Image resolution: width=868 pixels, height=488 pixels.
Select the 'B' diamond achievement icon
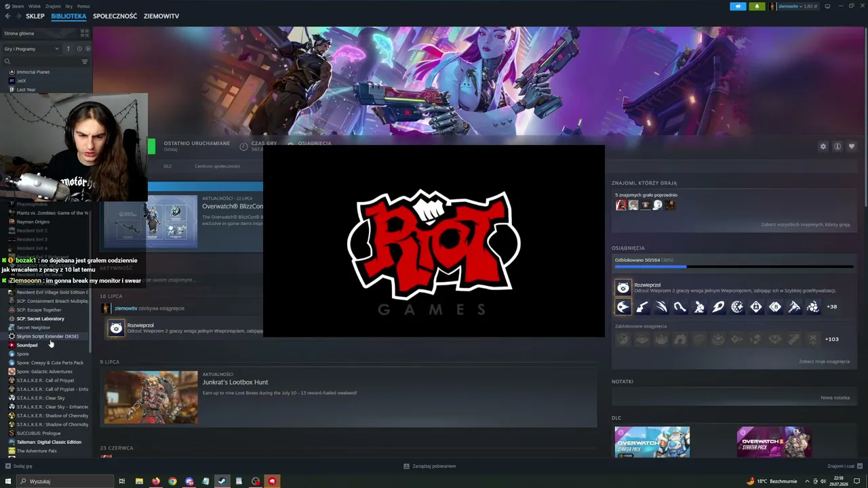point(775,307)
